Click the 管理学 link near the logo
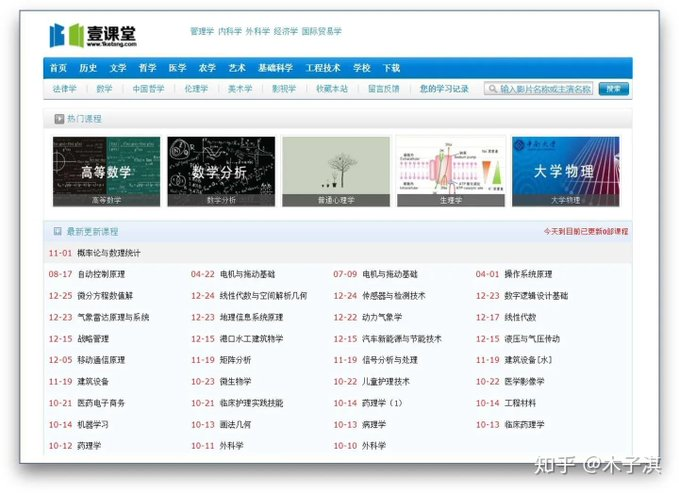This screenshot has width=679, height=493. click(202, 31)
